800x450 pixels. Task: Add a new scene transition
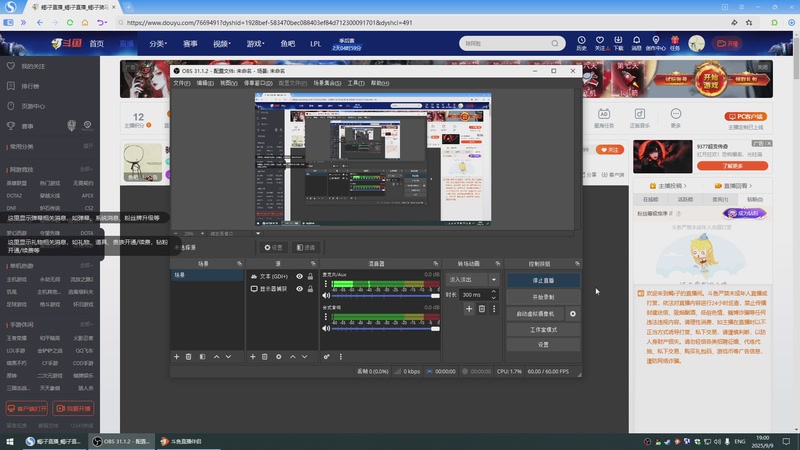click(469, 309)
